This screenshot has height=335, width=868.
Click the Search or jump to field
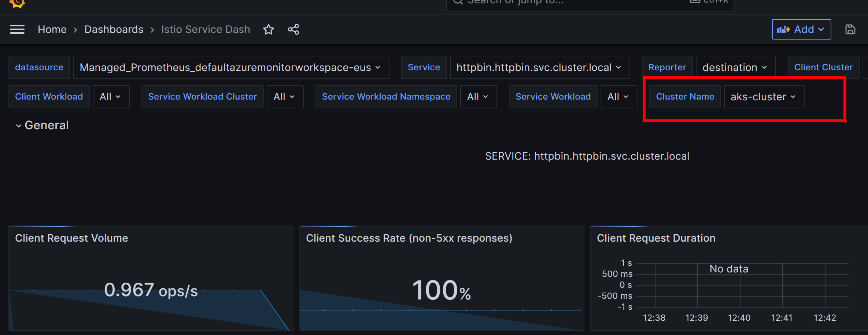[572, 3]
